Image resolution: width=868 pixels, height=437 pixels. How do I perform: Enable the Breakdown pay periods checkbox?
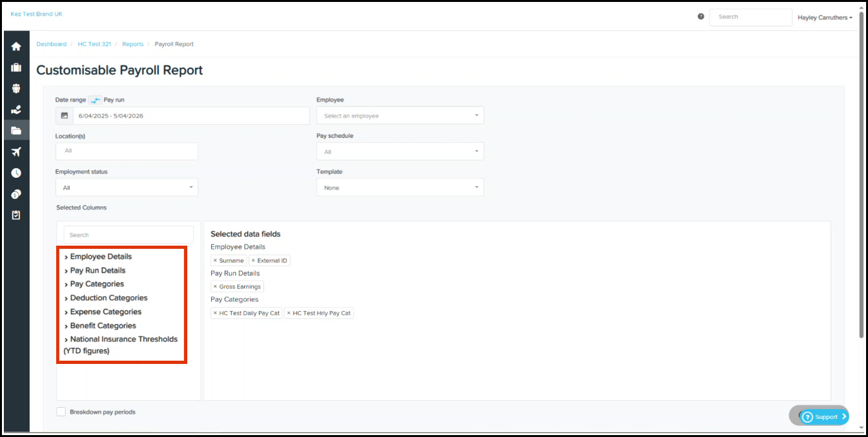(61, 412)
